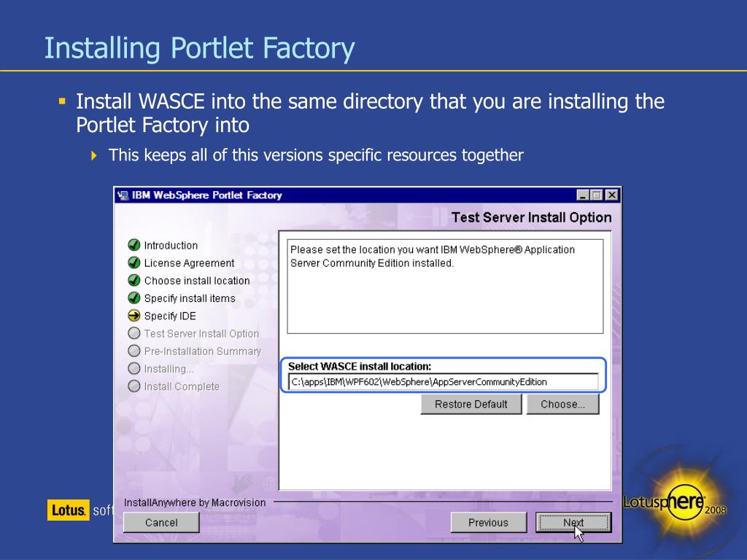Viewport: 747px width, 560px height.
Task: Click the Lotus logo at bottom left
Action: (68, 510)
